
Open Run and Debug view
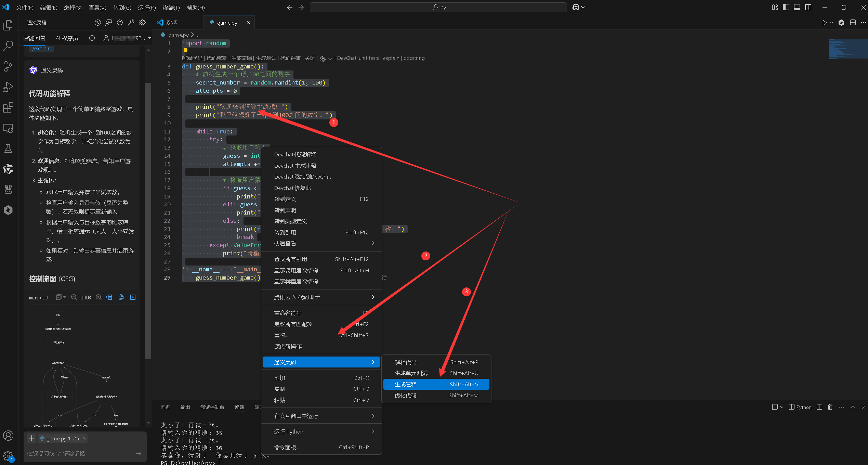coord(8,87)
